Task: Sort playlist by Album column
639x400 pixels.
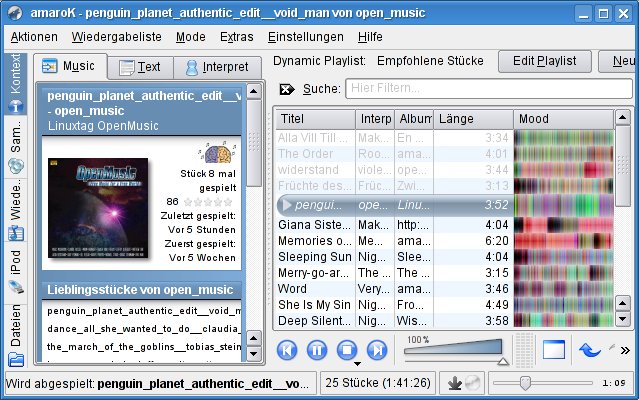Action: point(414,119)
